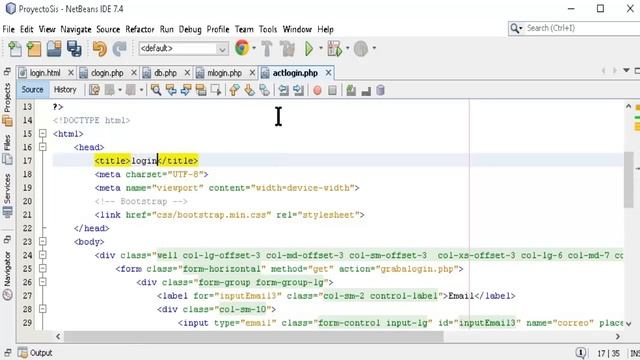Undo the last edit with Undo icon
The width and height of the screenshot is (640, 360).
pos(99,49)
